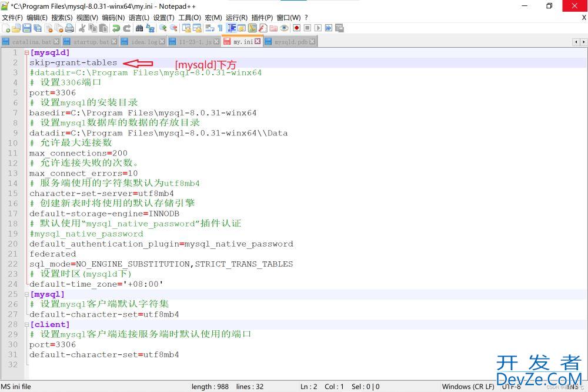Play back the recorded macro

[x=318, y=28]
